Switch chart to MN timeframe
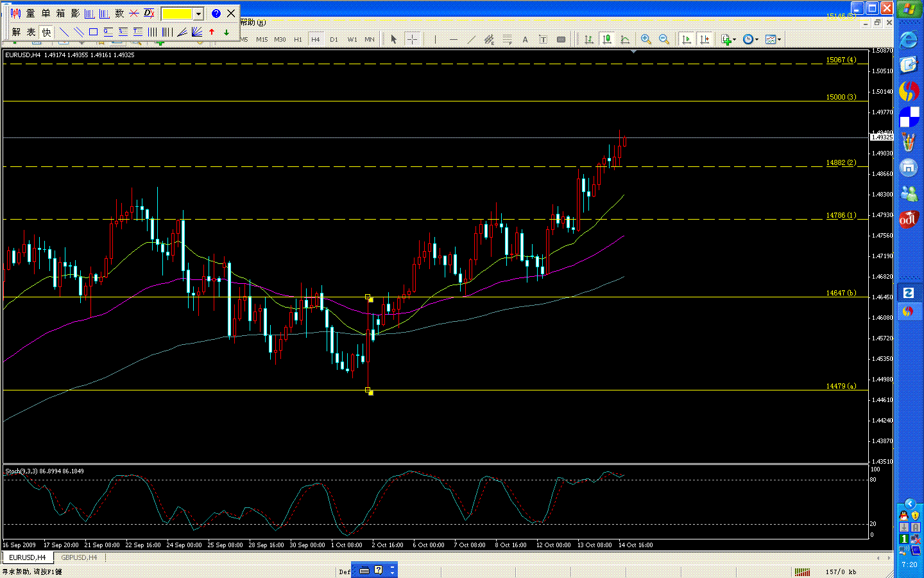 click(x=370, y=40)
